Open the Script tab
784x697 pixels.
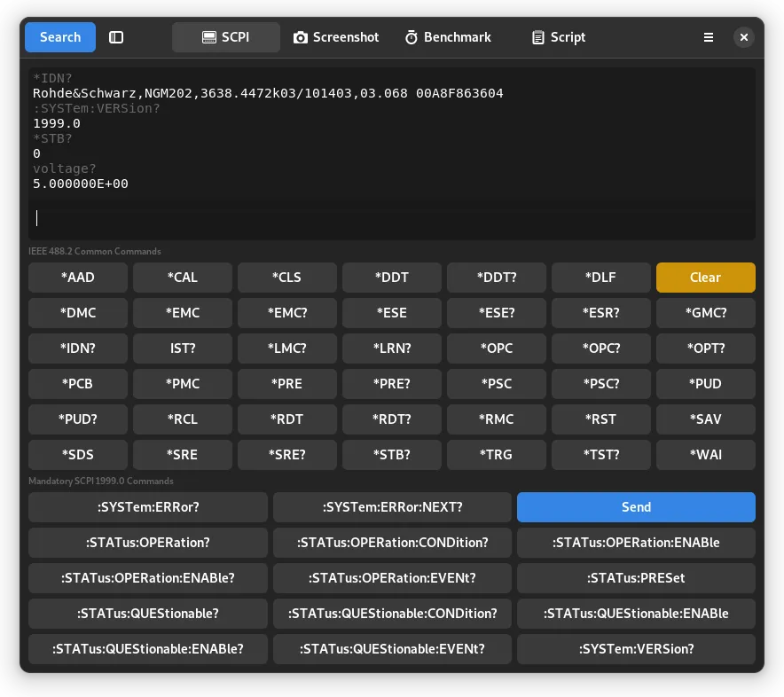point(559,37)
